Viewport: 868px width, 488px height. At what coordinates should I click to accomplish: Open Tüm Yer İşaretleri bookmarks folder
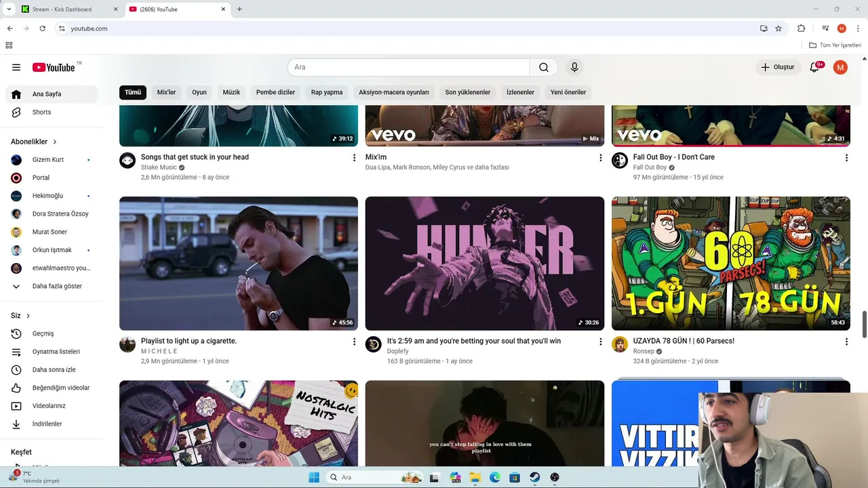[x=835, y=45]
